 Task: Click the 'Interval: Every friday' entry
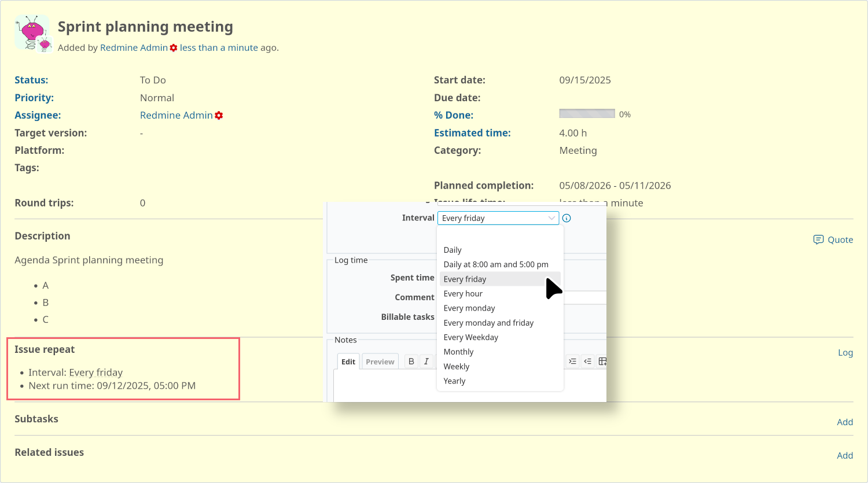point(76,373)
